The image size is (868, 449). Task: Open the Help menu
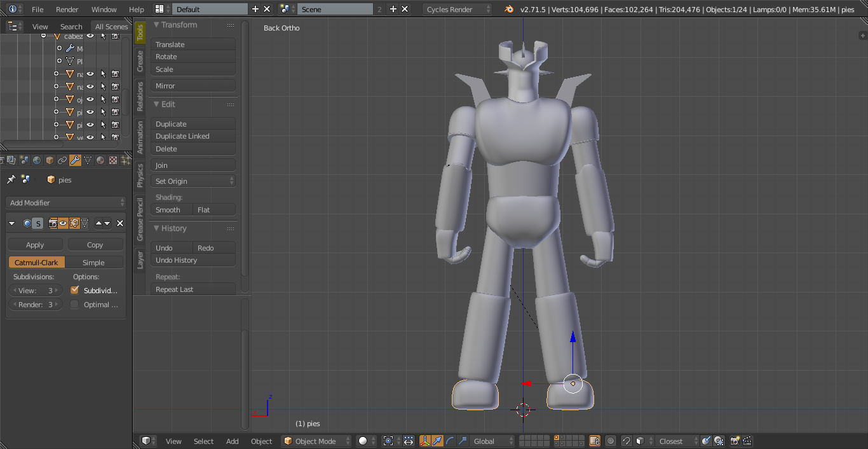pos(137,10)
